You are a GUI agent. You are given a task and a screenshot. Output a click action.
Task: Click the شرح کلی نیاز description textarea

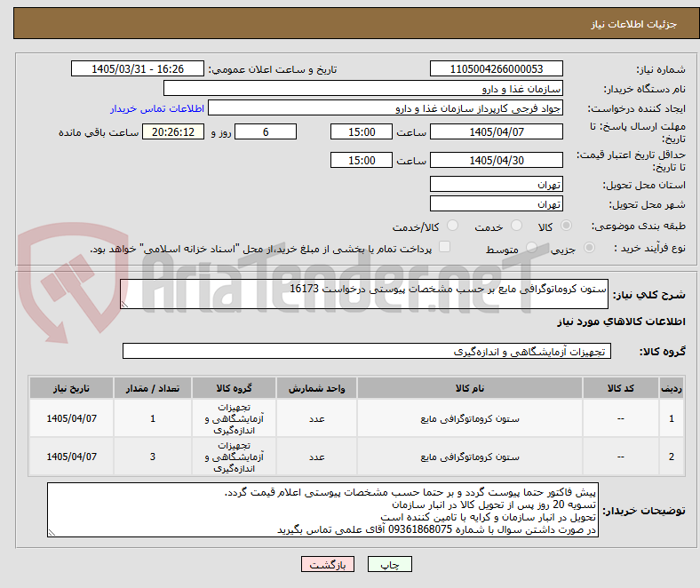coord(364,294)
